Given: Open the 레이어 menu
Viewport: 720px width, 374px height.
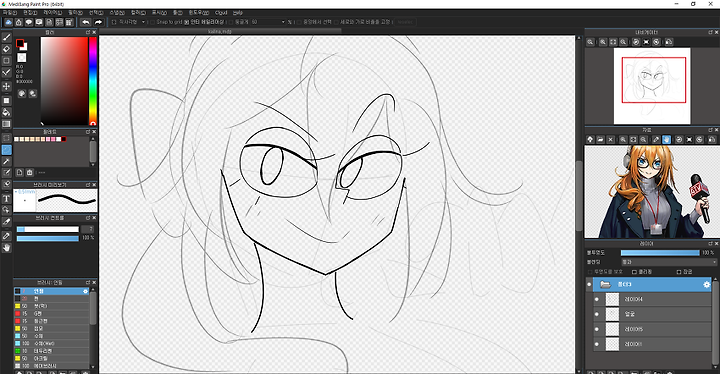Looking at the screenshot, I should (52, 13).
